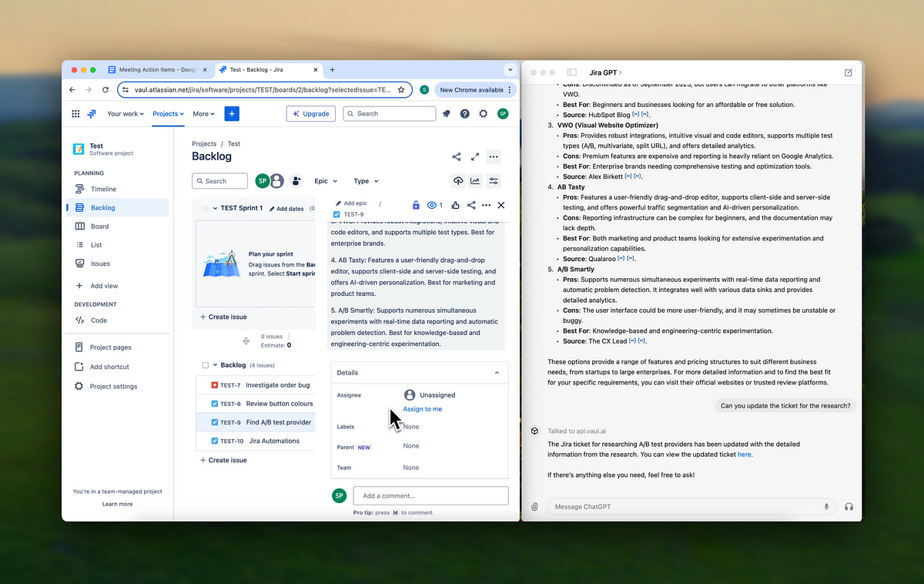Click the share icon beside Backlog heading
The width and height of the screenshot is (924, 584).
(457, 156)
